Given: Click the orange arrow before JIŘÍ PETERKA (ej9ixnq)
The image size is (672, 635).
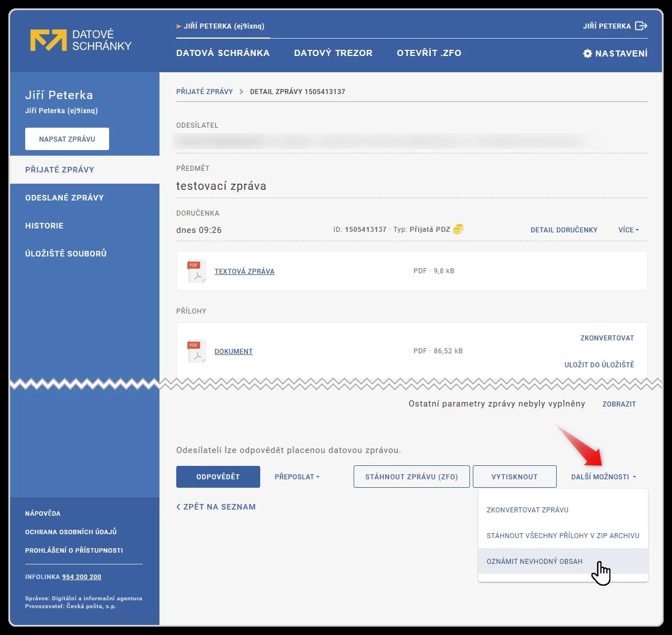Looking at the screenshot, I should click(x=179, y=26).
